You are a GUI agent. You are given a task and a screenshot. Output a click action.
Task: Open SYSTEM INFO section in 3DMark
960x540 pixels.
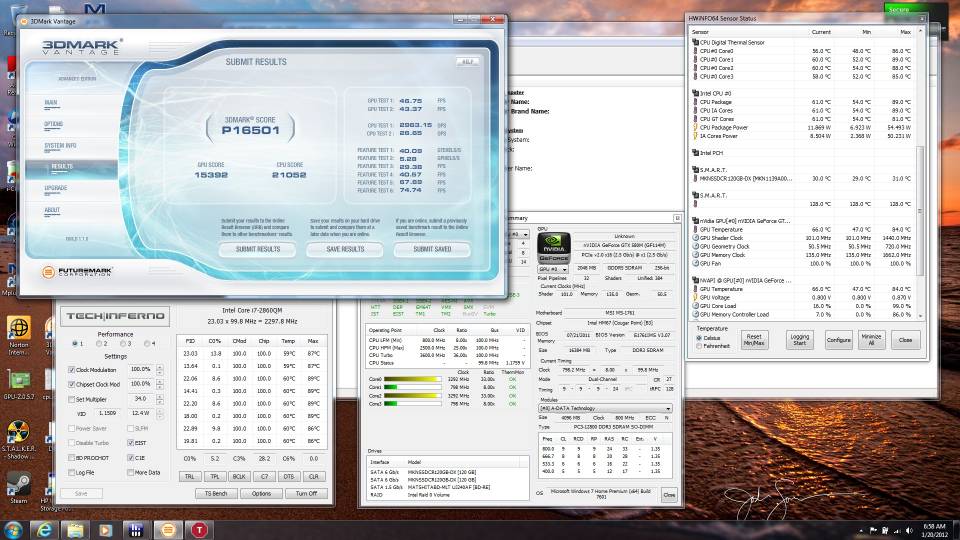60,146
